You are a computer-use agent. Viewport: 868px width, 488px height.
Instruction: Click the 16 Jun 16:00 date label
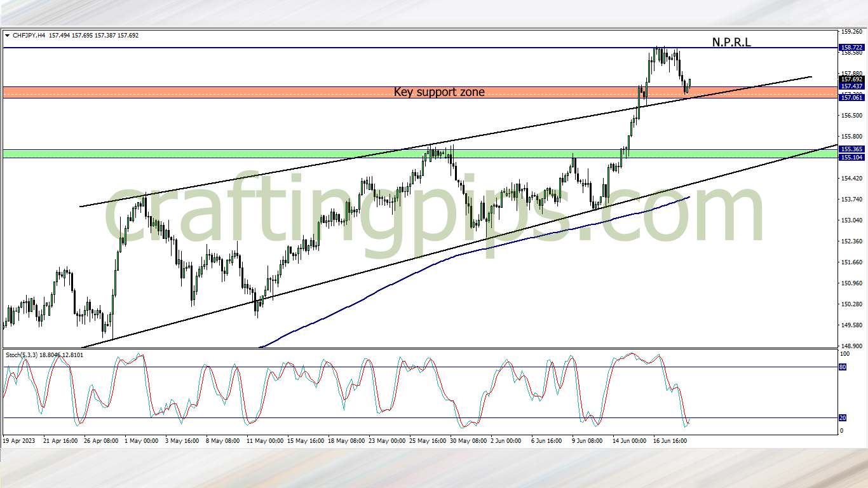pyautogui.click(x=670, y=440)
